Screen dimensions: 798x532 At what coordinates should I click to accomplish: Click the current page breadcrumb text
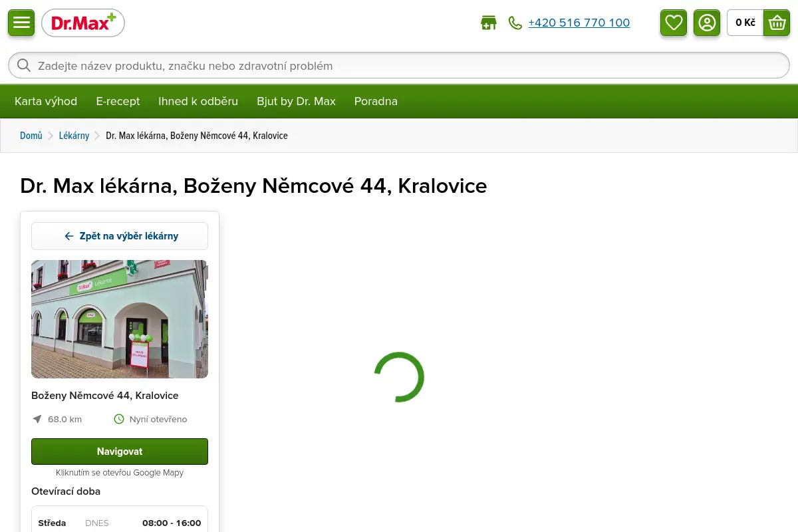pos(197,136)
